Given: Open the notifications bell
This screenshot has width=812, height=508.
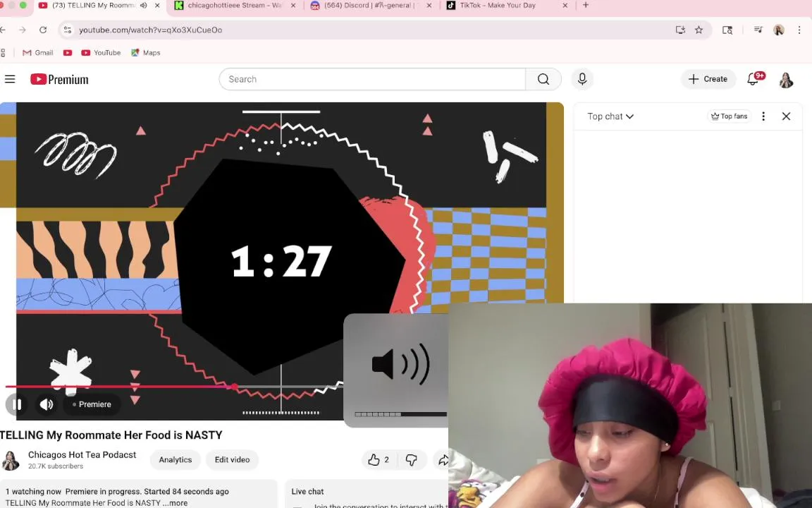Looking at the screenshot, I should (x=754, y=79).
